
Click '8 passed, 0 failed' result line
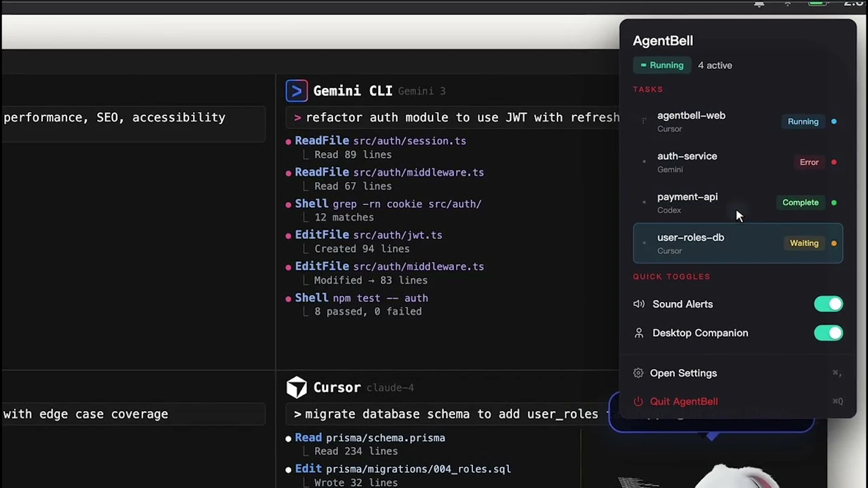(368, 312)
